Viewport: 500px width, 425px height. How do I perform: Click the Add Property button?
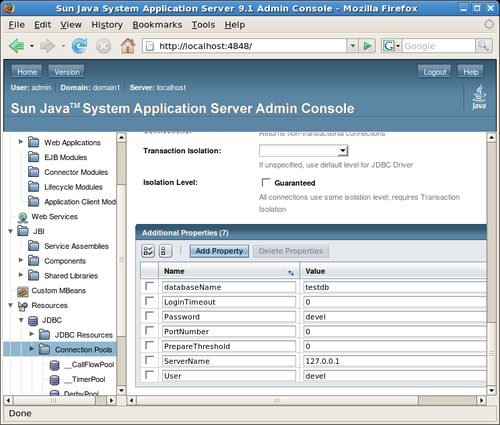219,251
